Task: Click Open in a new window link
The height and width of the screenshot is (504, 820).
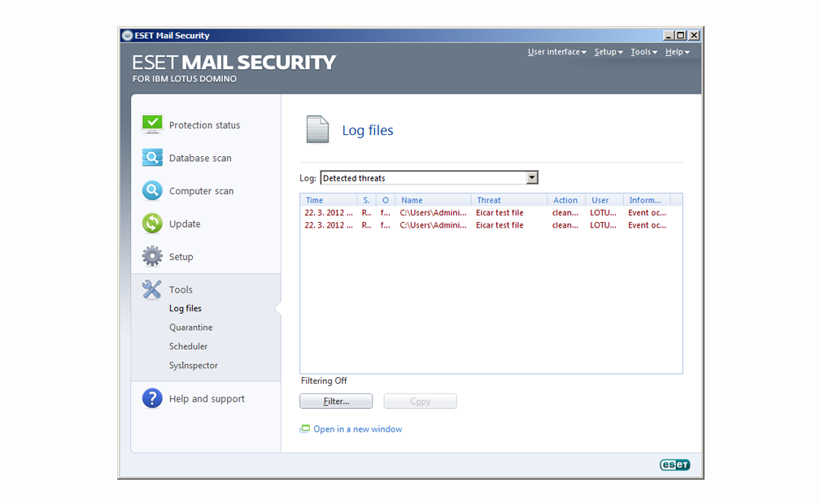Action: [358, 428]
